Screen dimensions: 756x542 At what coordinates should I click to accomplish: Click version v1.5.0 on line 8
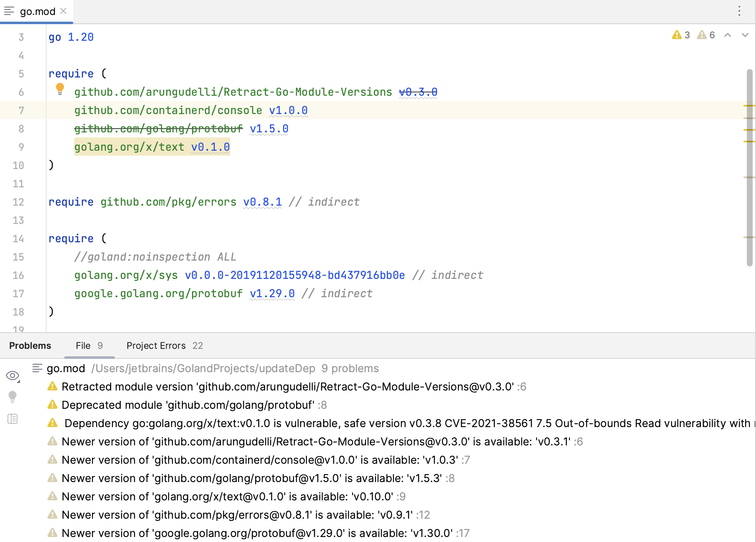pyautogui.click(x=269, y=129)
